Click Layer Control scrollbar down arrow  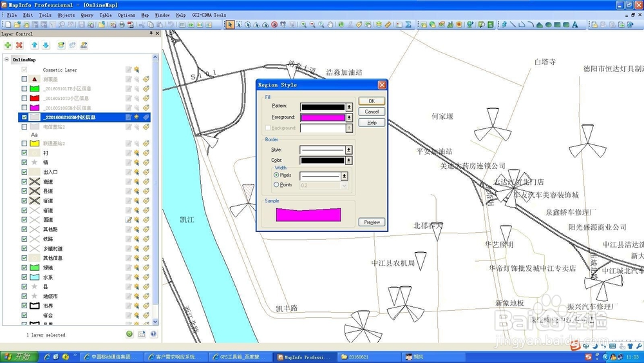[x=155, y=322]
